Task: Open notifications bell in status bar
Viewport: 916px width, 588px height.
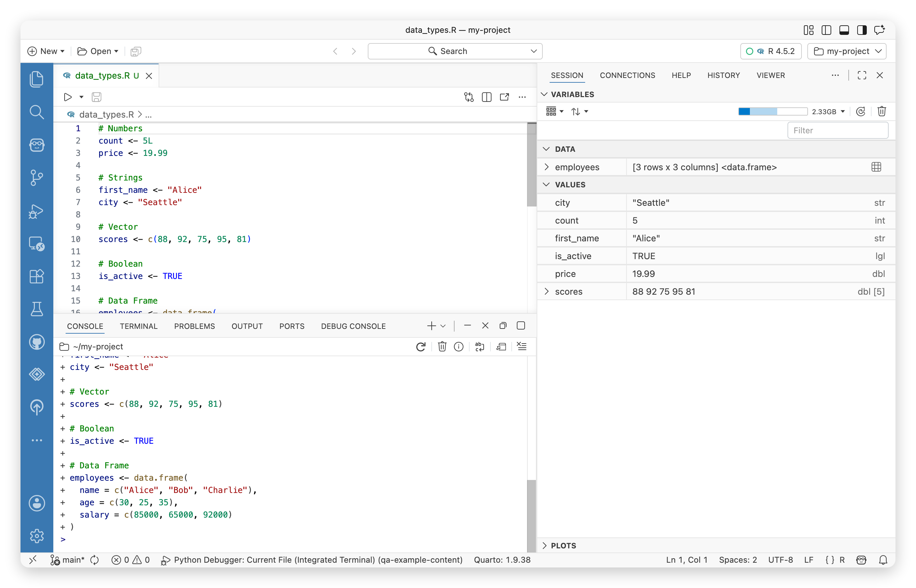Action: tap(883, 560)
